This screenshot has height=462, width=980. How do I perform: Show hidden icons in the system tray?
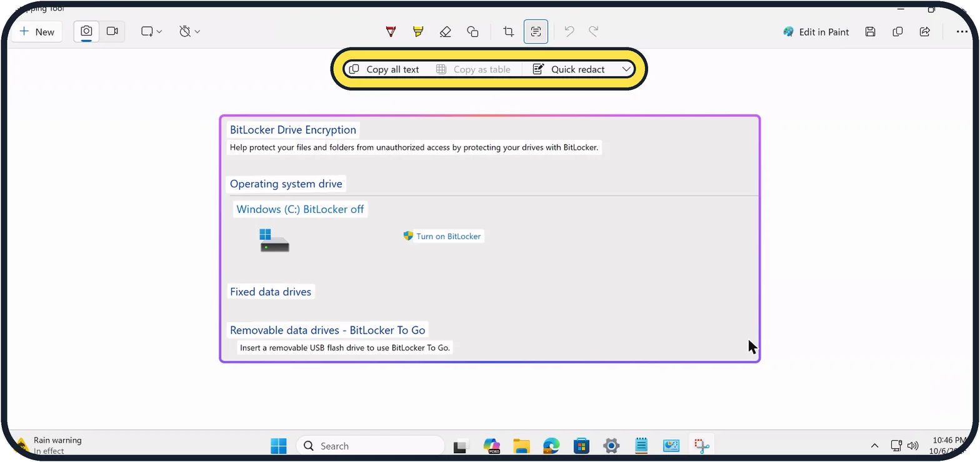click(874, 446)
